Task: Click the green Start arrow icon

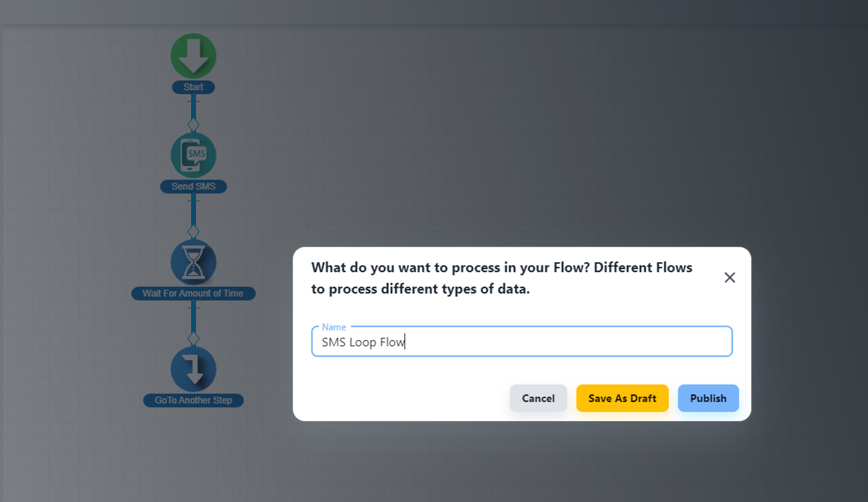Action: click(194, 56)
